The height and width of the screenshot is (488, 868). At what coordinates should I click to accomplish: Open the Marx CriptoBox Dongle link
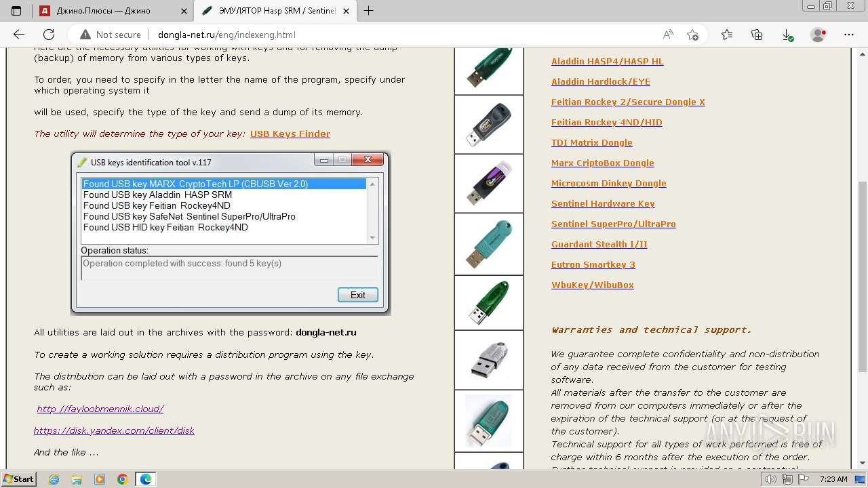[603, 163]
